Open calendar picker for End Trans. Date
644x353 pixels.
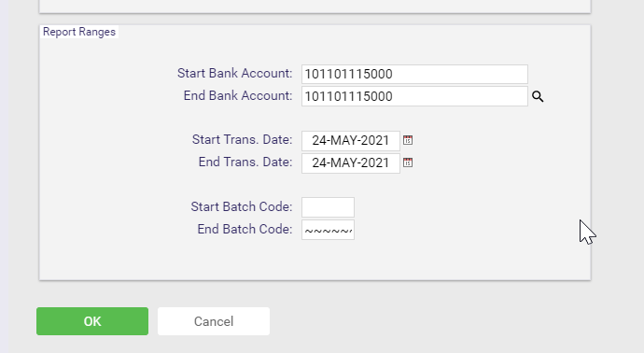pyautogui.click(x=408, y=162)
